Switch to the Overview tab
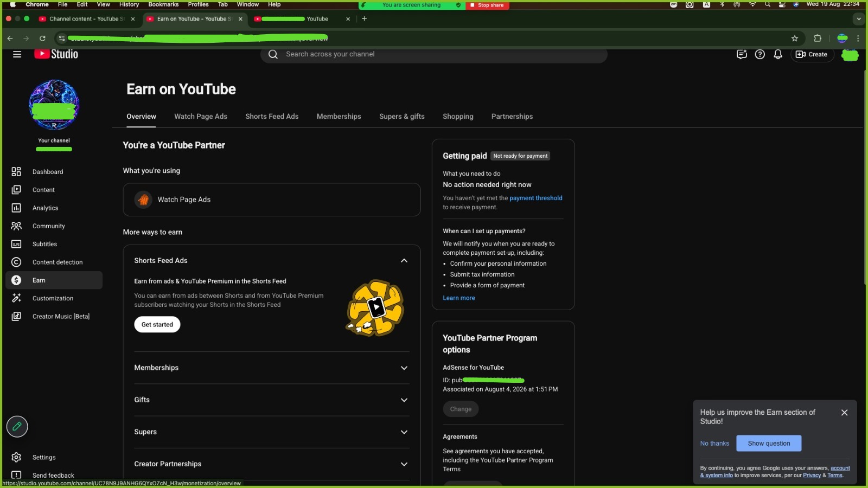Viewport: 868px width, 488px height. pyautogui.click(x=141, y=117)
